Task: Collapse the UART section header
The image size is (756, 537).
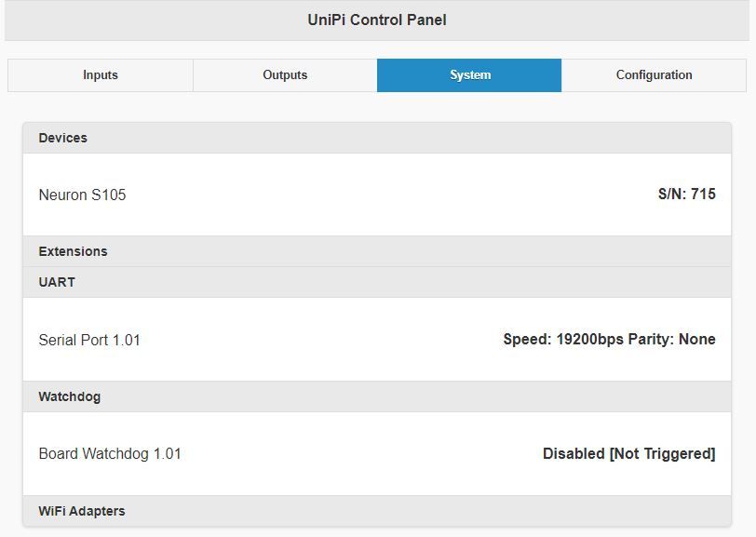Action: click(376, 282)
